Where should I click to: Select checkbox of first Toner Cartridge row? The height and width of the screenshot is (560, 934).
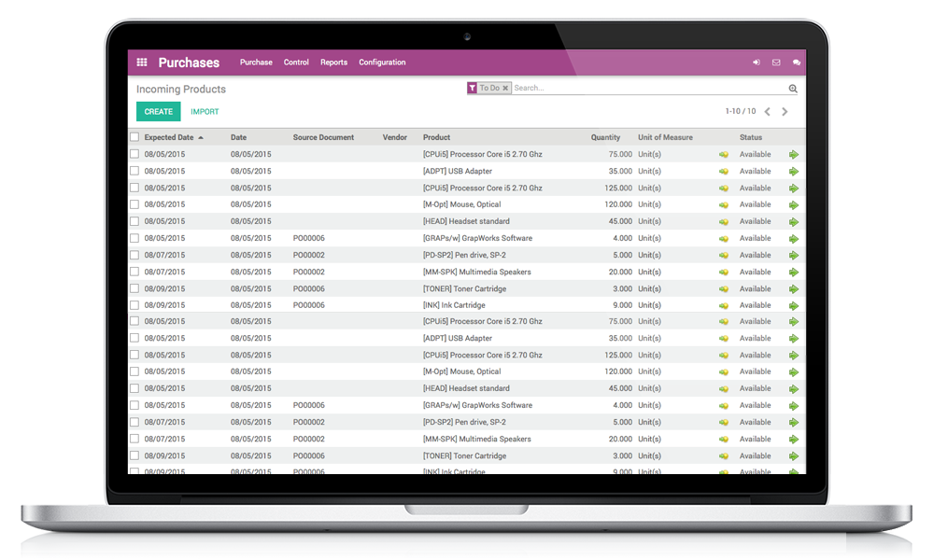point(134,288)
